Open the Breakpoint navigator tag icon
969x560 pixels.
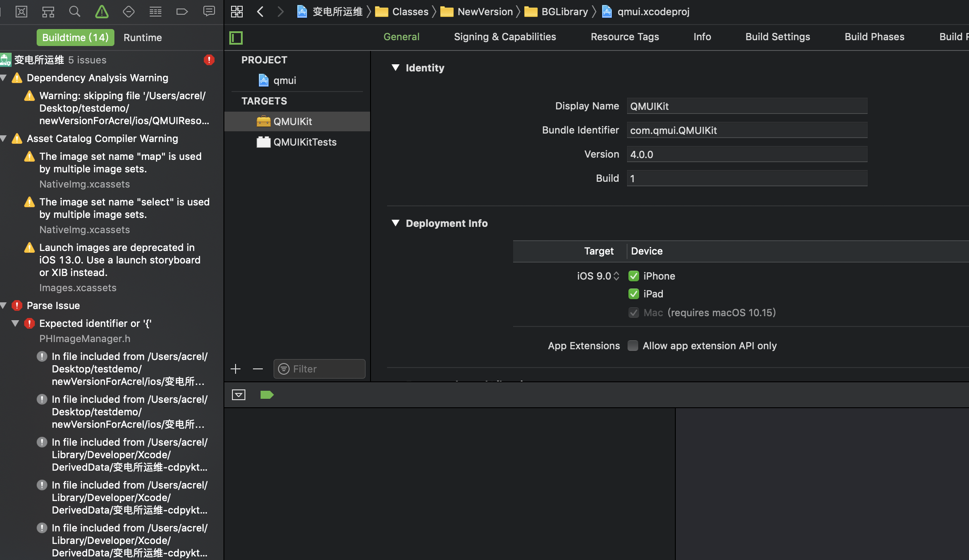coord(182,12)
